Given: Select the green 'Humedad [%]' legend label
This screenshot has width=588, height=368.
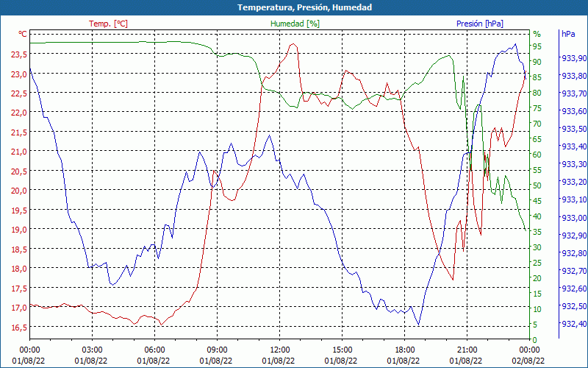Looking at the screenshot, I should pyautogui.click(x=295, y=24).
